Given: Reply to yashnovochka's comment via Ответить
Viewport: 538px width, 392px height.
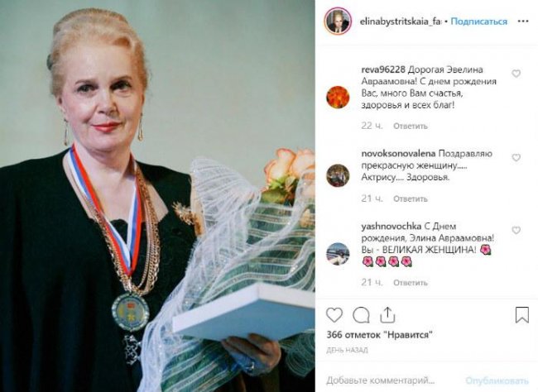Looking at the screenshot, I should 410,283.
